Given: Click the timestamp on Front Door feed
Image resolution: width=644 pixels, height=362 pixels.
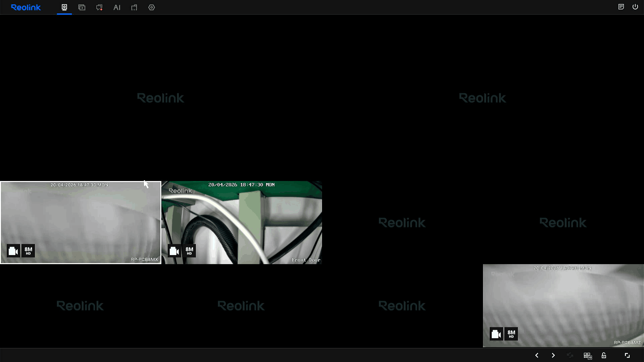Looking at the screenshot, I should pos(241,185).
